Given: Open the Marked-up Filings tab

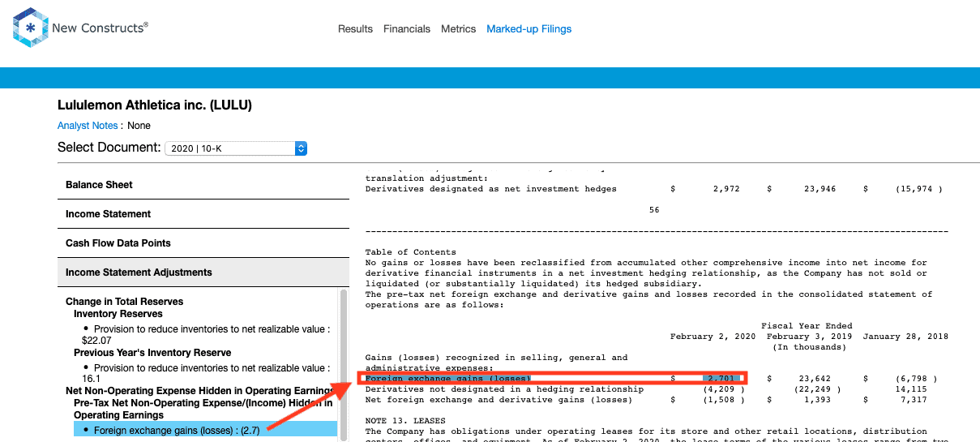Looking at the screenshot, I should tap(529, 29).
